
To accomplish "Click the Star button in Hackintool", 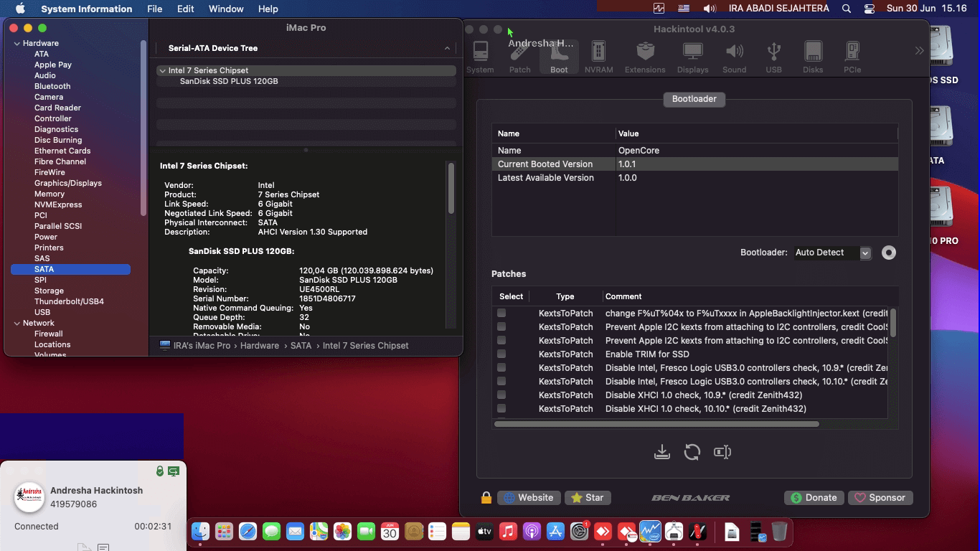I will click(587, 497).
